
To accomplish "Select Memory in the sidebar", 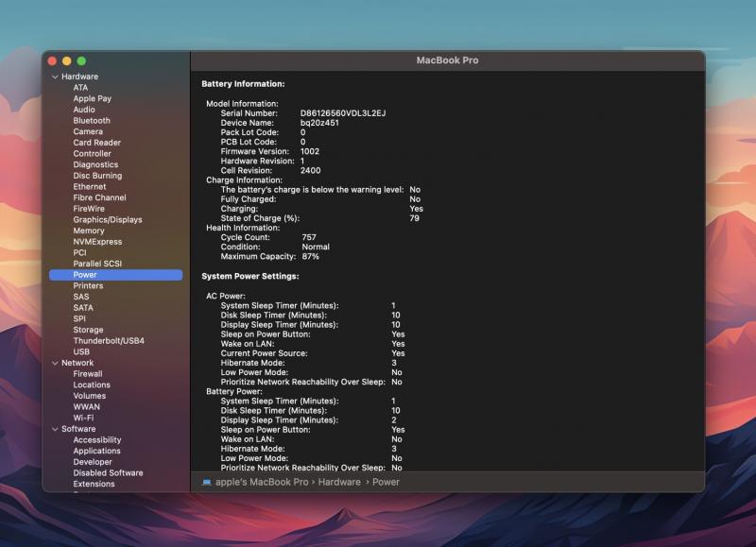I will coord(89,231).
